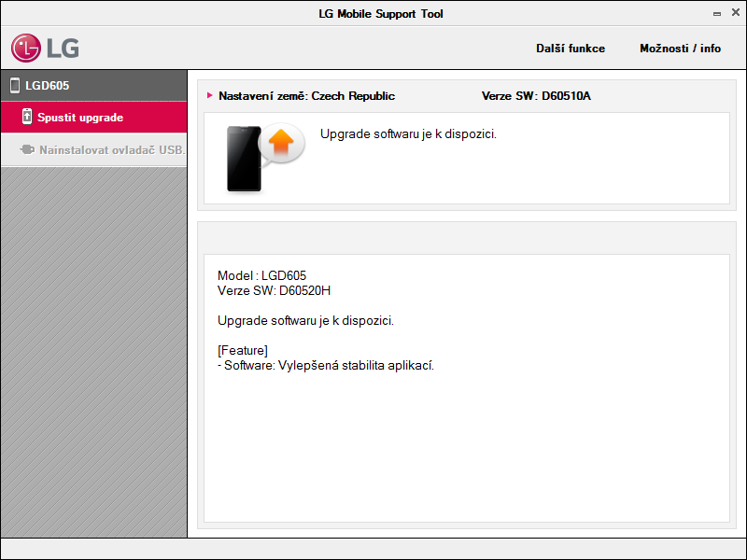Open the Možnosti / info menu

[680, 49]
